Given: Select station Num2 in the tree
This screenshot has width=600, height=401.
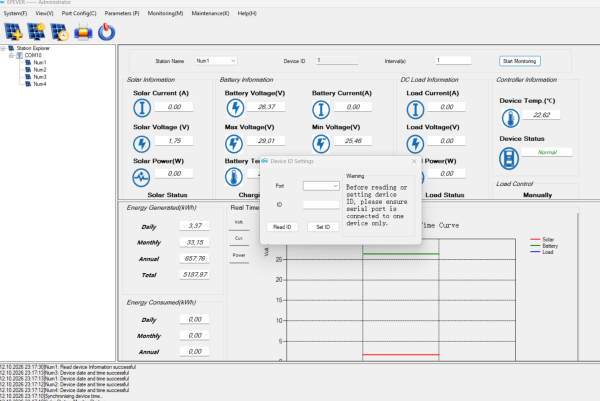Looking at the screenshot, I should click(40, 70).
